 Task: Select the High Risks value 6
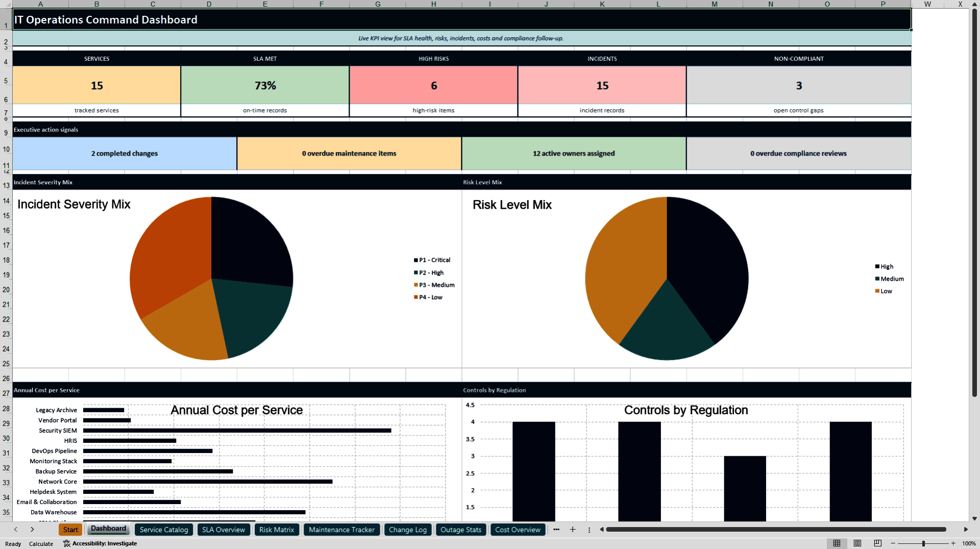[x=434, y=85]
